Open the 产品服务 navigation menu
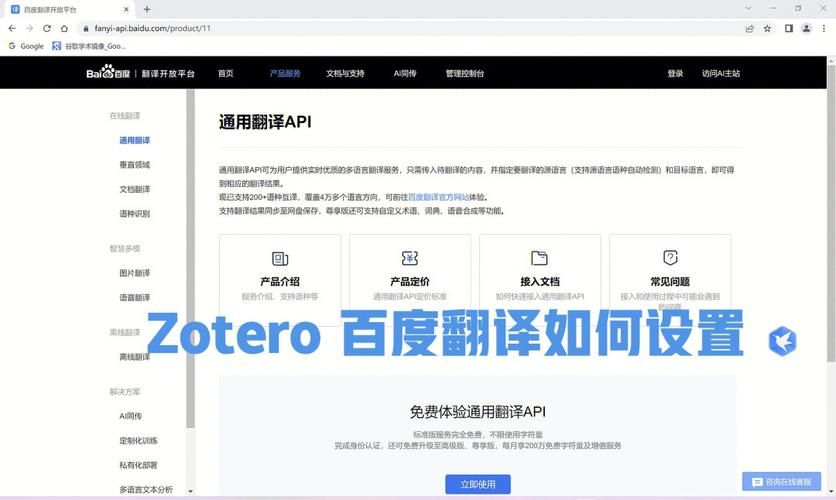836x500 pixels. [x=285, y=73]
